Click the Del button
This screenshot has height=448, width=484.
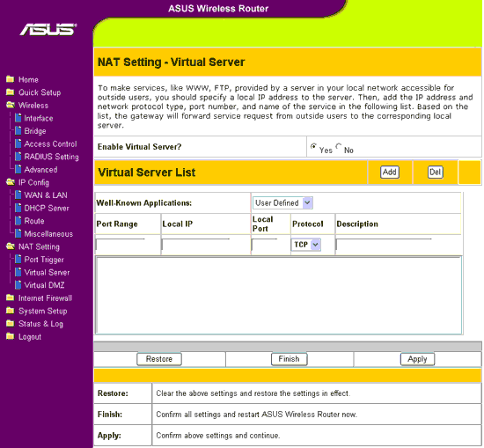coord(436,172)
